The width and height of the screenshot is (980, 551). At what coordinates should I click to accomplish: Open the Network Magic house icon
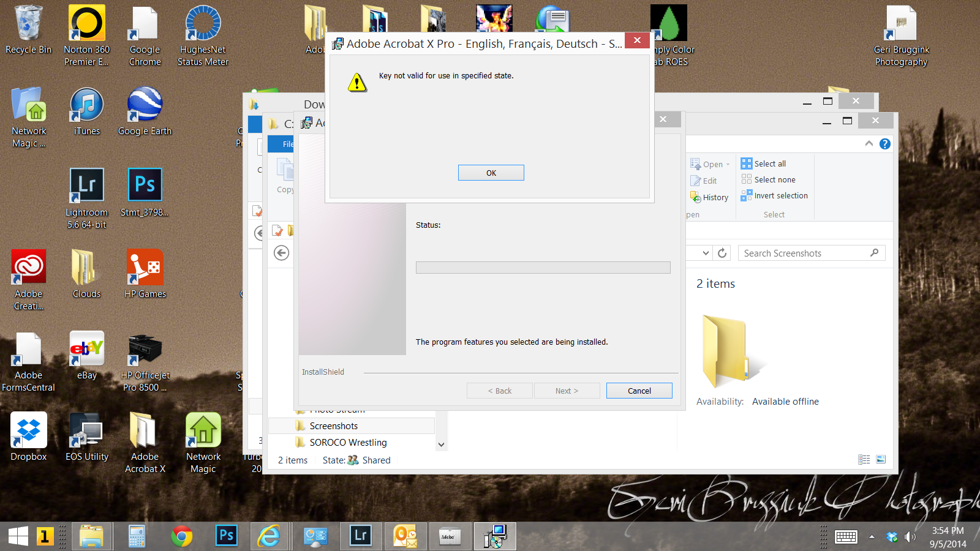203,443
